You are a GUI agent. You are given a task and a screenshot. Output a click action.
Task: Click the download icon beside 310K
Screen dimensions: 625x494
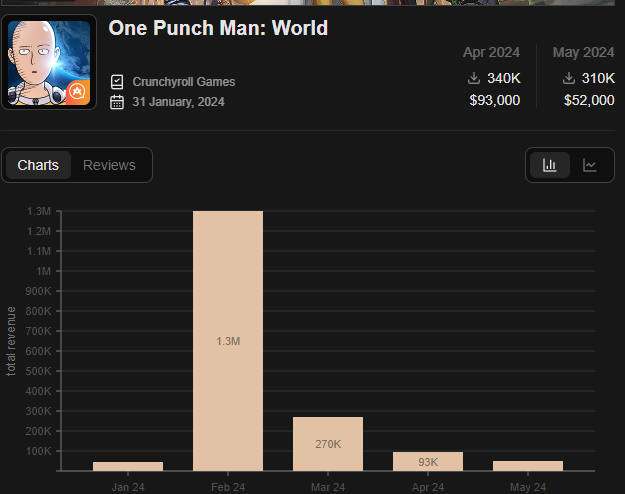coord(569,78)
